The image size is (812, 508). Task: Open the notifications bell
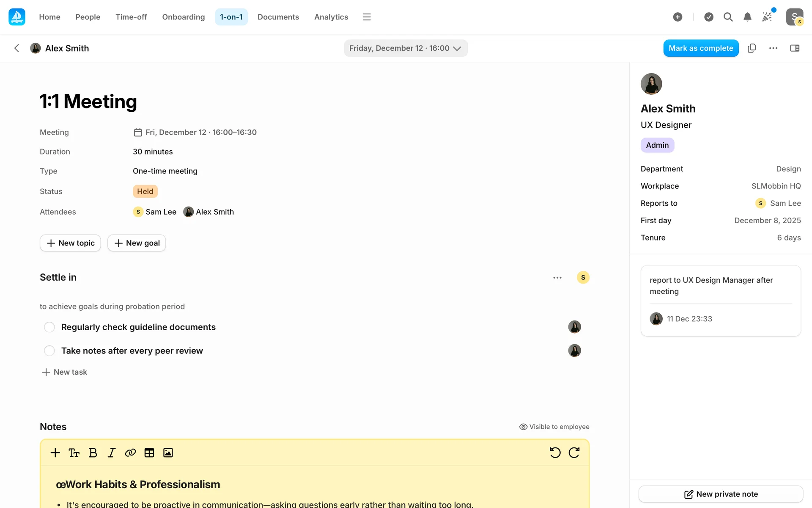pyautogui.click(x=747, y=17)
